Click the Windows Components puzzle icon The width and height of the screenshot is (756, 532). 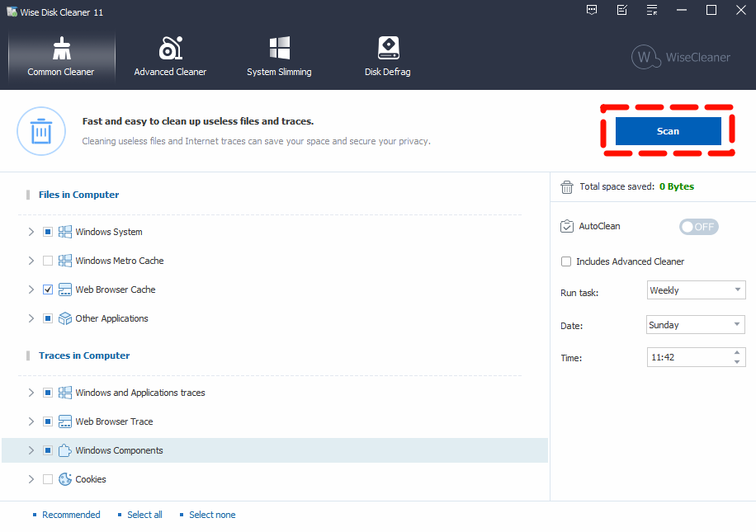(x=65, y=450)
